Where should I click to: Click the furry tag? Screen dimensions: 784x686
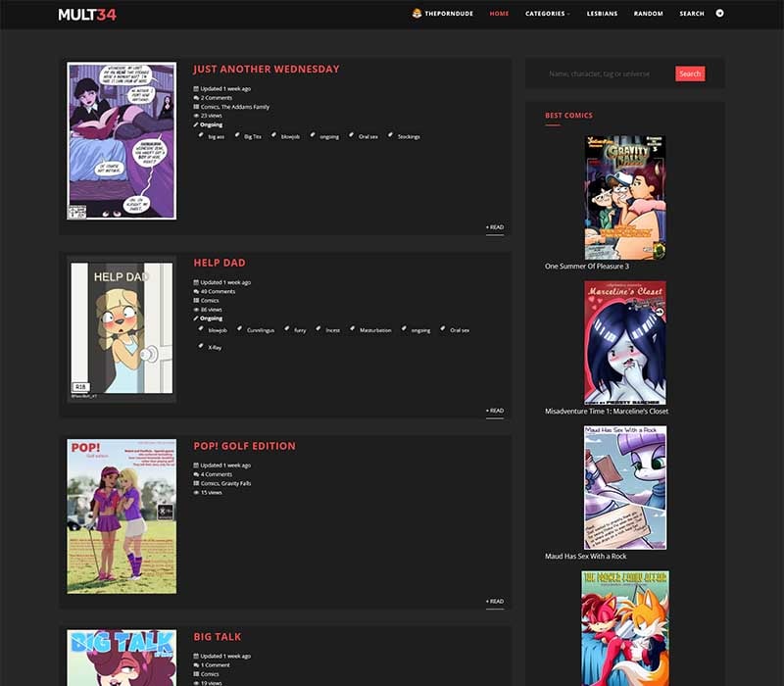pos(300,330)
